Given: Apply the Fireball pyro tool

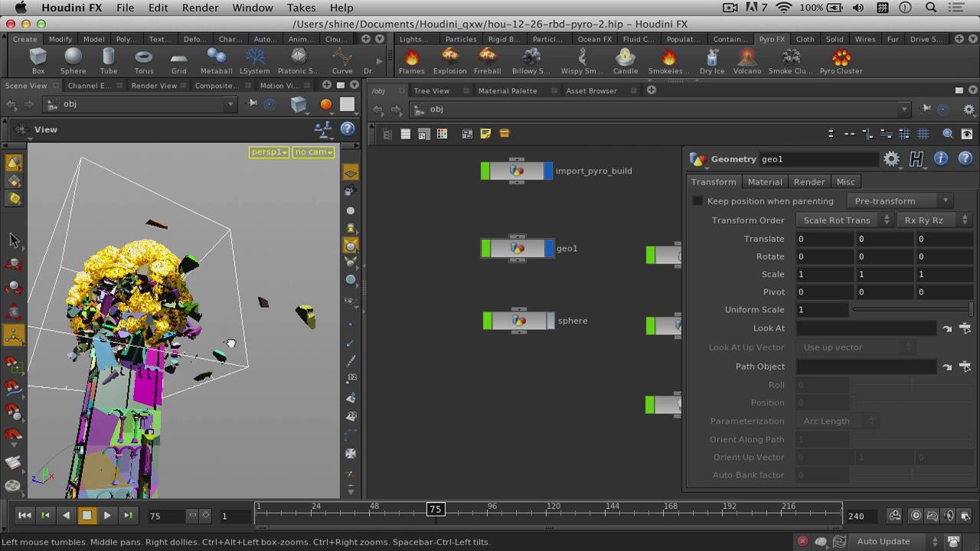Looking at the screenshot, I should pyautogui.click(x=487, y=61).
